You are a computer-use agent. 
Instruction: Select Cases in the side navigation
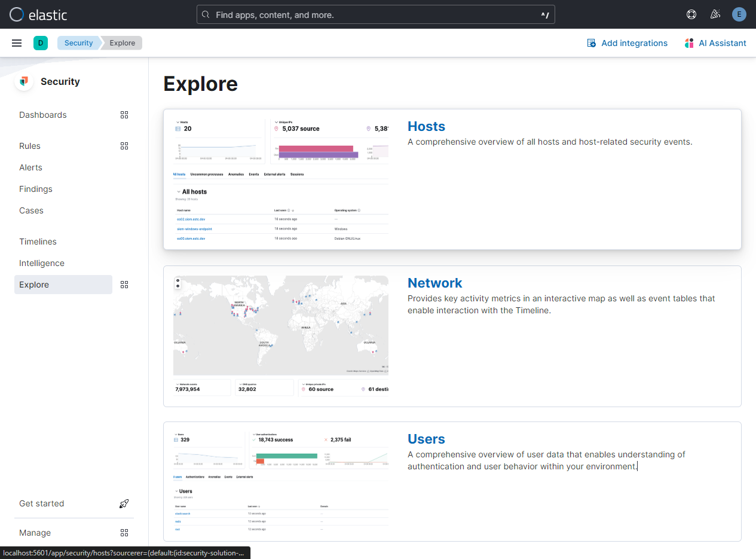tap(31, 210)
